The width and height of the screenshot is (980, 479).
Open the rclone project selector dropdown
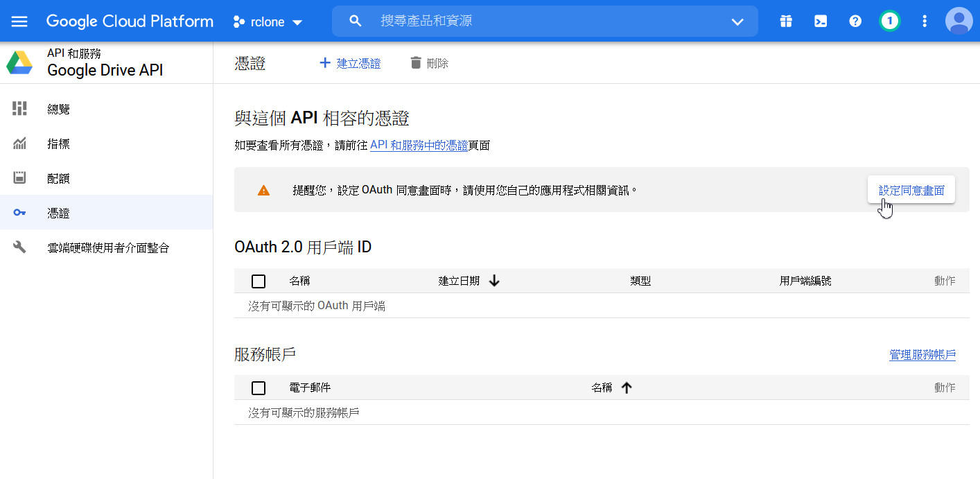point(268,22)
